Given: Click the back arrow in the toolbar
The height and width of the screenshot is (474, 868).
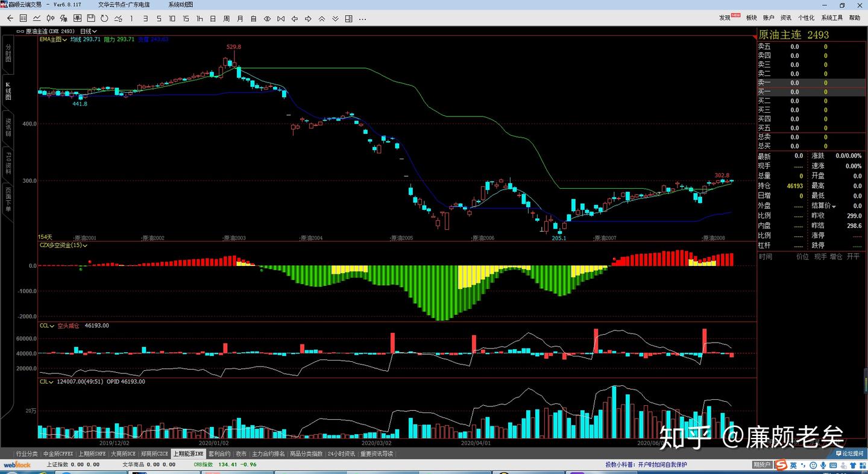Looking at the screenshot, I should coord(10,19).
